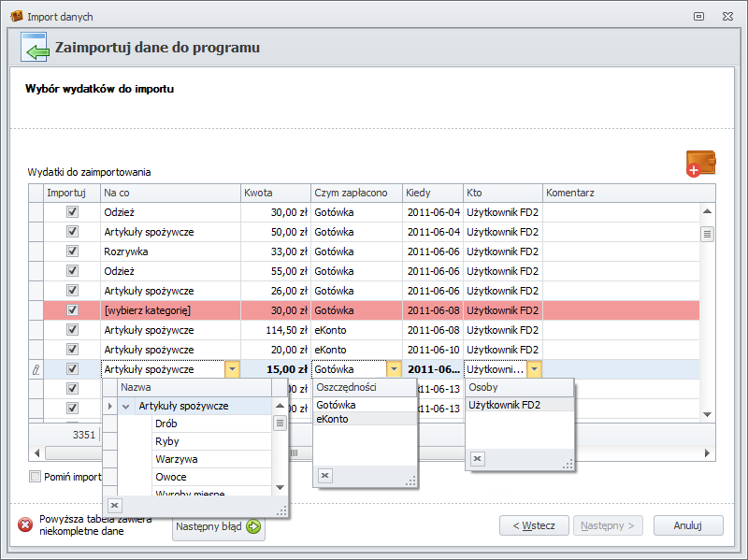Image resolution: width=748 pixels, height=560 pixels.
Task: Uncheck import for the Rozrywka expense
Action: [72, 251]
